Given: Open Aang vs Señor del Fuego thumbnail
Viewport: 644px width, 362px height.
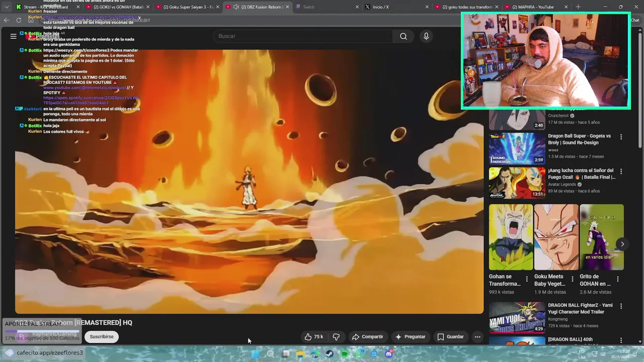Looking at the screenshot, I should coord(517,183).
